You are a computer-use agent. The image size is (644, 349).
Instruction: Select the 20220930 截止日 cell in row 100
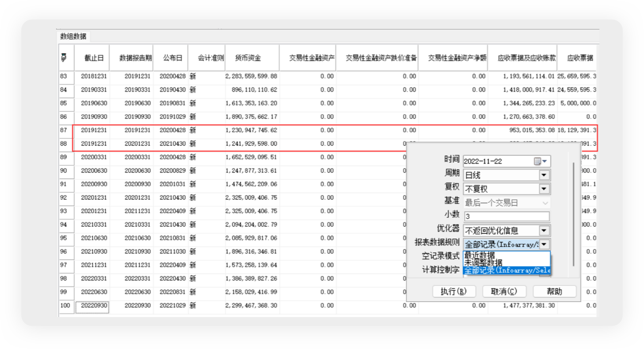[92, 305]
